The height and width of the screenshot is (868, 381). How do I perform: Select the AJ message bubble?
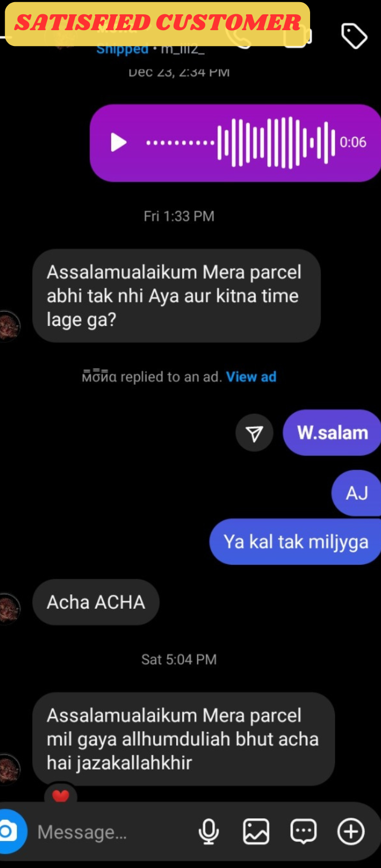tap(356, 493)
